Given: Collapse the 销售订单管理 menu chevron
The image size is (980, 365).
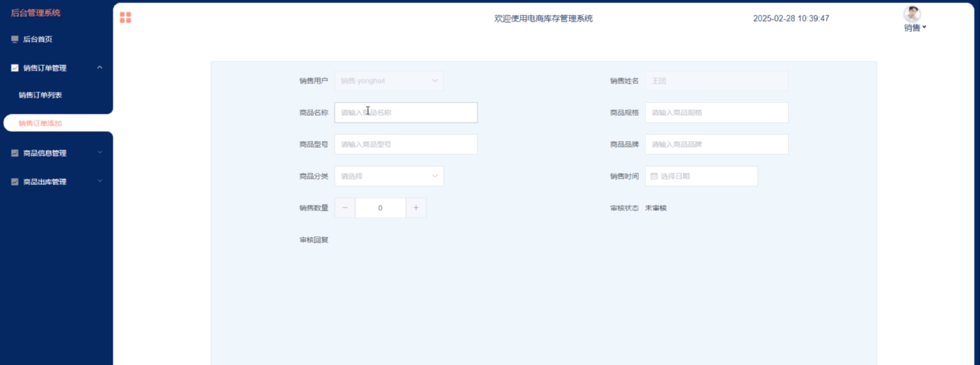Looking at the screenshot, I should (100, 68).
